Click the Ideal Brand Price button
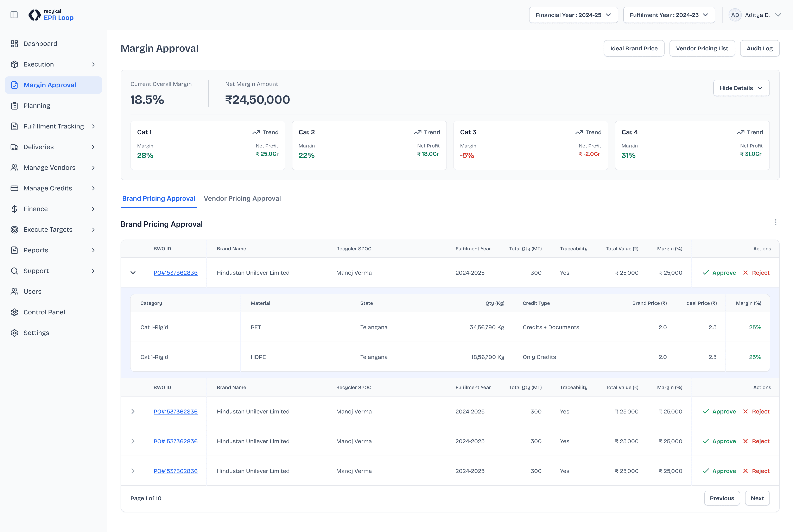Screen dimensions: 793x532 (x=634, y=49)
